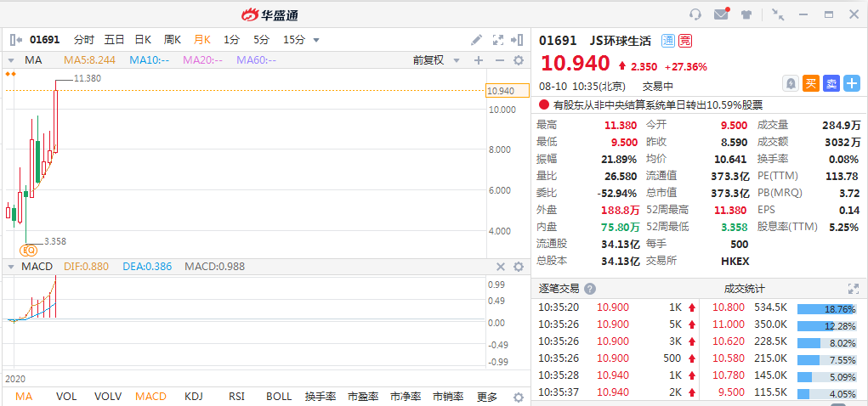The width and height of the screenshot is (868, 406).
Task: Open customer service headset icon
Action: coord(695,14)
